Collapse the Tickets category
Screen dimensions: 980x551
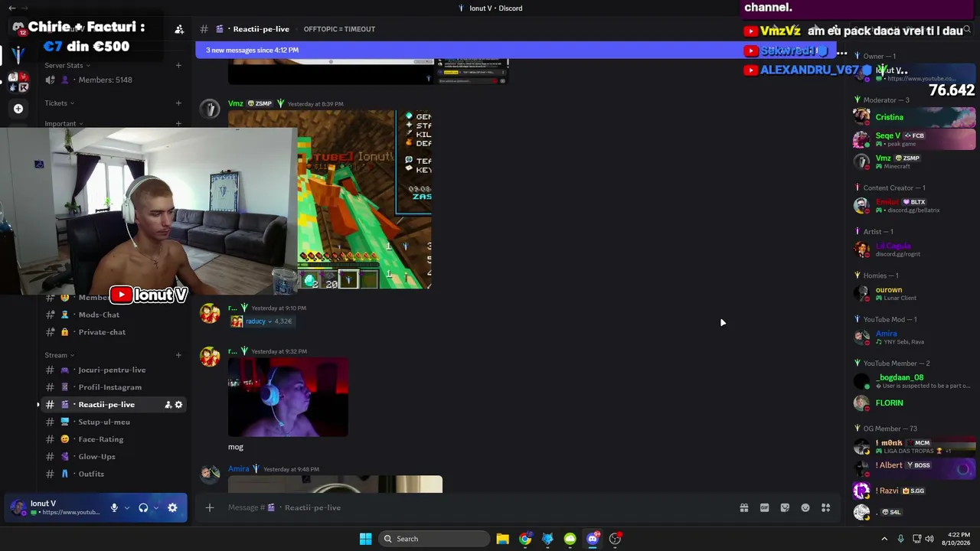(x=60, y=103)
